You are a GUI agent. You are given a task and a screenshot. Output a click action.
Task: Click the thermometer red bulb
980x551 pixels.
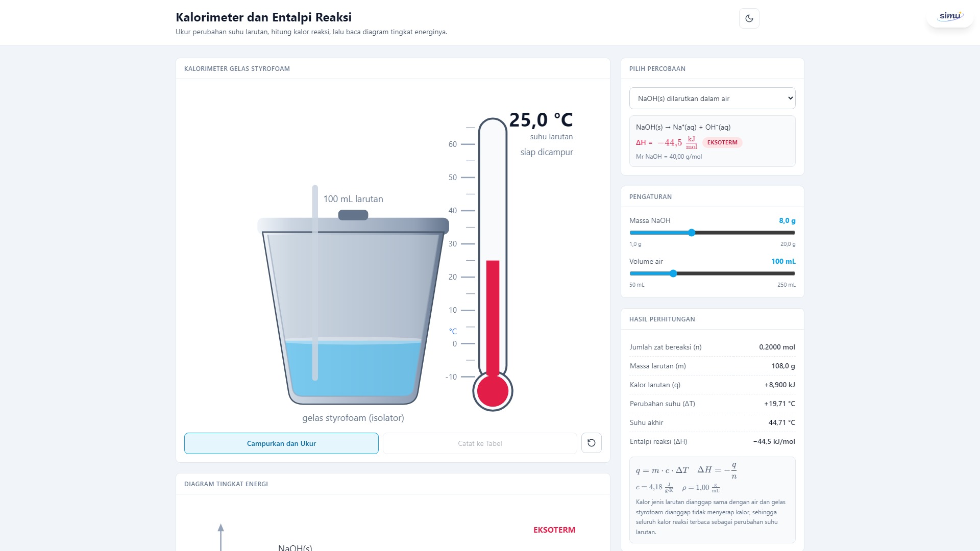click(x=493, y=391)
